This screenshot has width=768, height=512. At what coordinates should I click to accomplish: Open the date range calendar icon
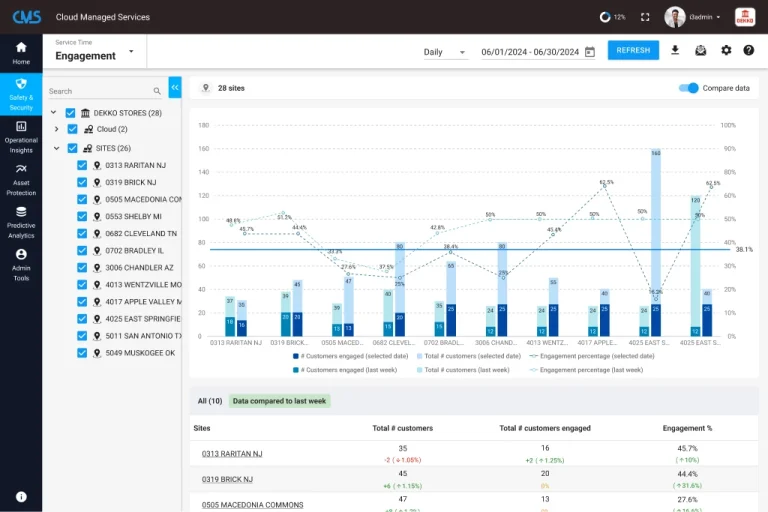590,52
